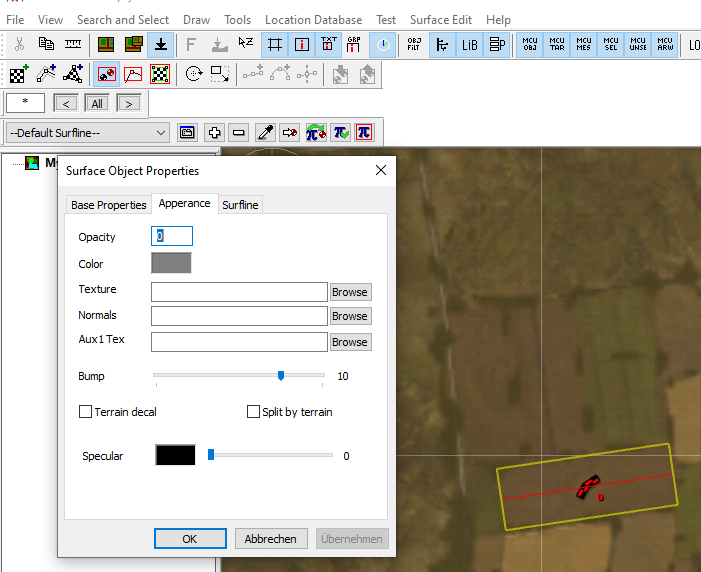Click into the Opacity input field
The height and width of the screenshot is (572, 701).
[x=172, y=237]
